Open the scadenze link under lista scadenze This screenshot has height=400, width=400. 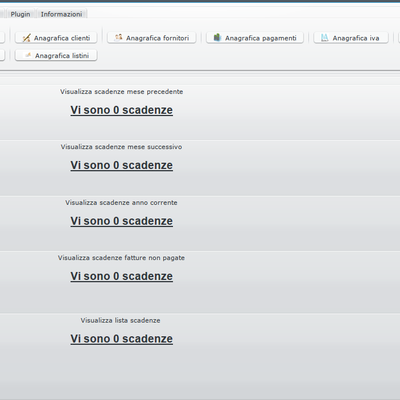(x=122, y=339)
